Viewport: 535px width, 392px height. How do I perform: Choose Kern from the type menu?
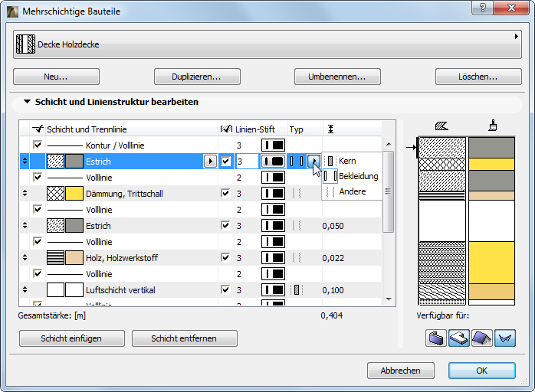click(352, 161)
